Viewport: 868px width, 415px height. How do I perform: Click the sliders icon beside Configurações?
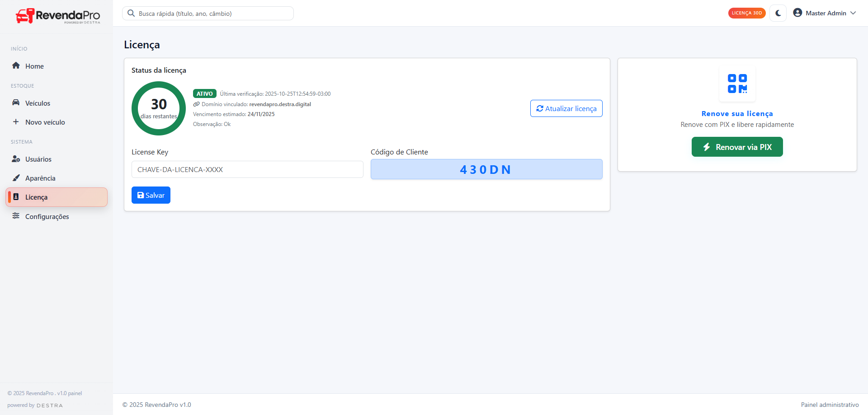pyautogui.click(x=16, y=216)
